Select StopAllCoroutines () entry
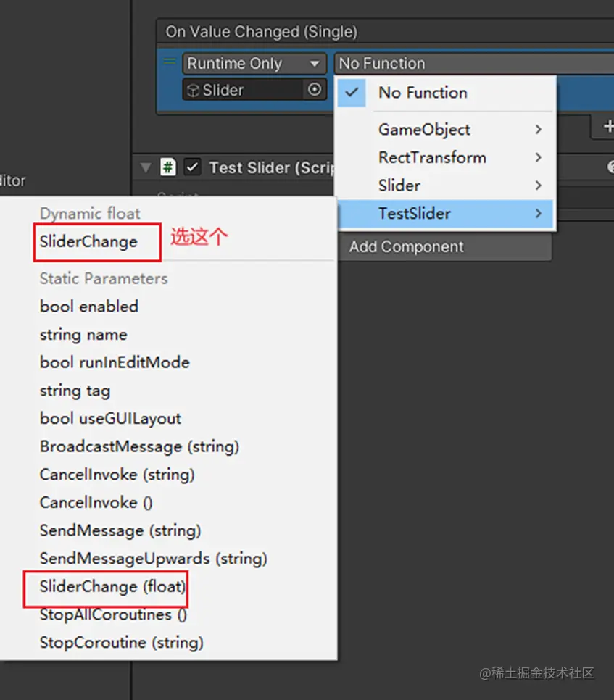The height and width of the screenshot is (700, 614). tap(113, 614)
